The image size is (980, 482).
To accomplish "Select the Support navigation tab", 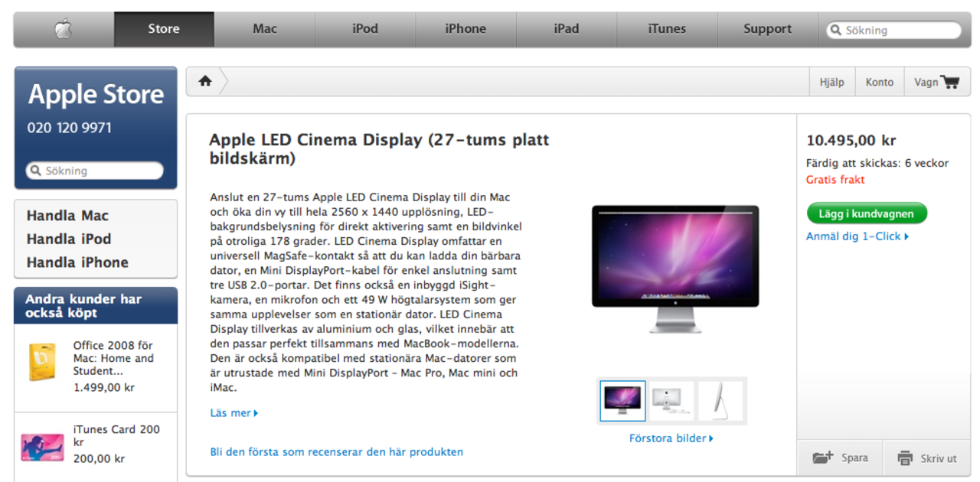I will coord(767,29).
